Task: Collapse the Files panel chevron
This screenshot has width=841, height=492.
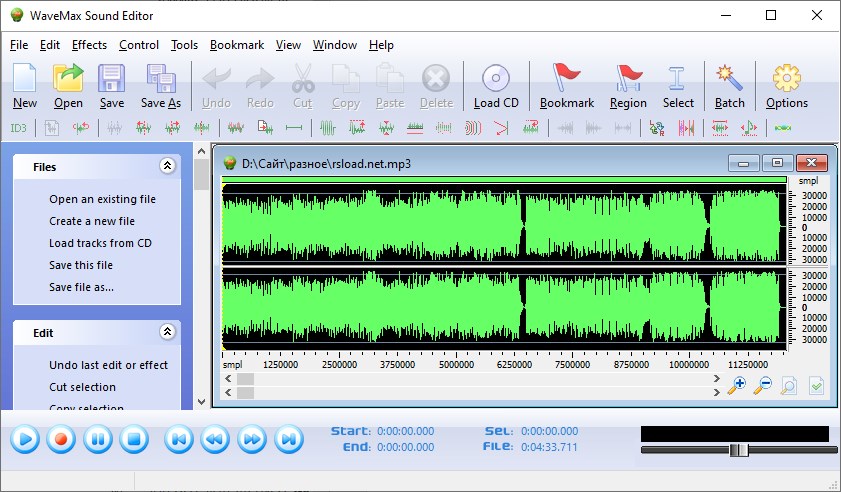Action: click(167, 166)
